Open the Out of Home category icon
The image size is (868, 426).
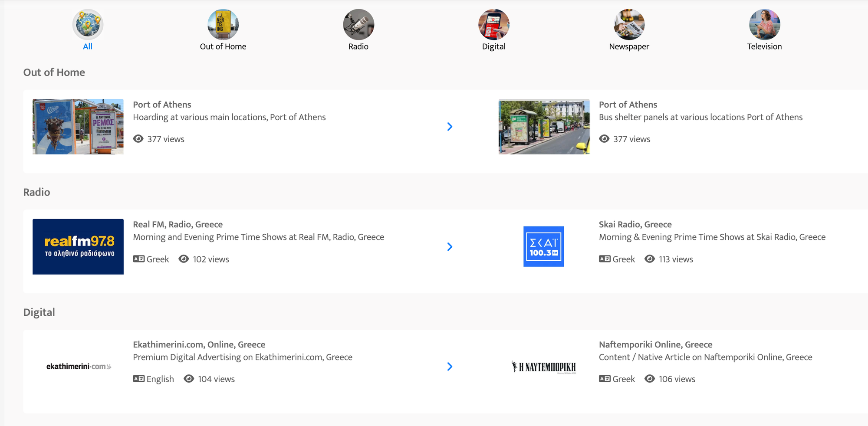223,24
